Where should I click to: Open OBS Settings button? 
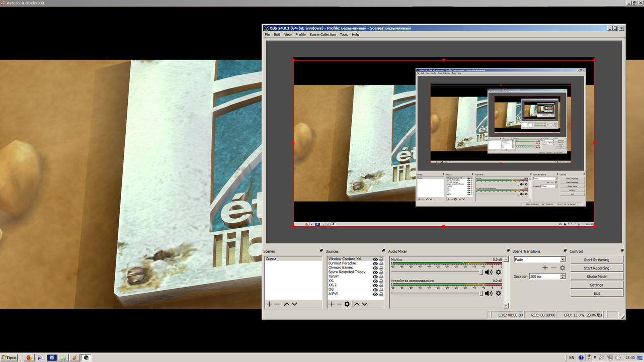596,285
